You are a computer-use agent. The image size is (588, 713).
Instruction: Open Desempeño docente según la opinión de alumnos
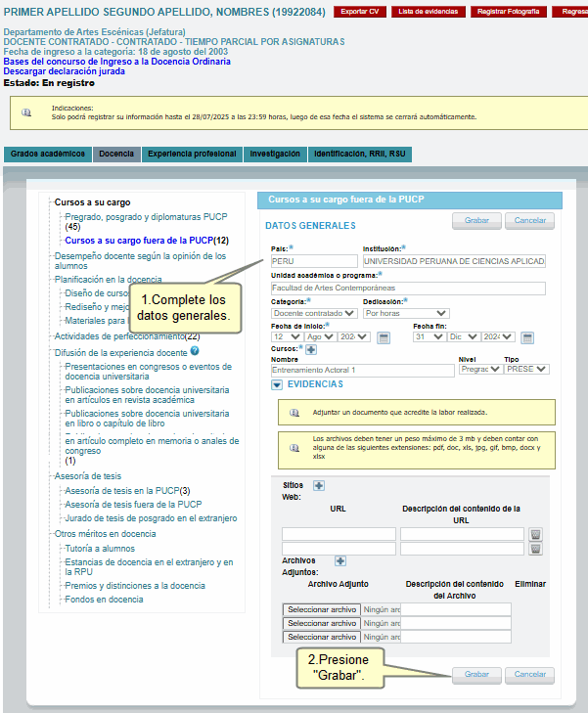141,261
